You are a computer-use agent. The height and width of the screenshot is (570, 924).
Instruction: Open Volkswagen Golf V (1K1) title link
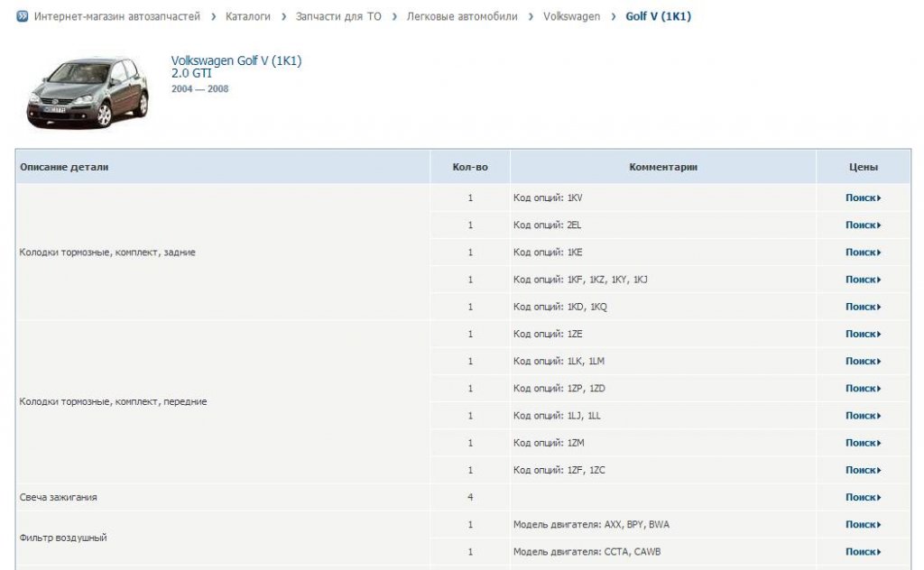[236, 60]
